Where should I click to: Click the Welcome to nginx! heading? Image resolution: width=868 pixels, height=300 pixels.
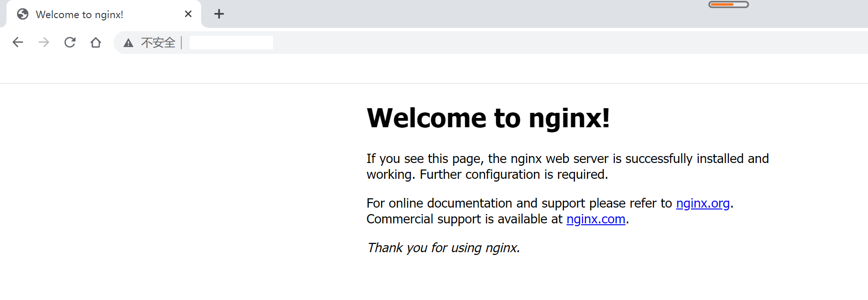[x=488, y=118]
